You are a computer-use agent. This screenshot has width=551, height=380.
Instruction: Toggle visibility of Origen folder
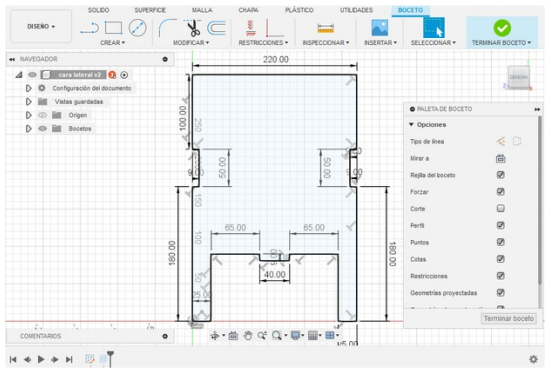click(43, 115)
